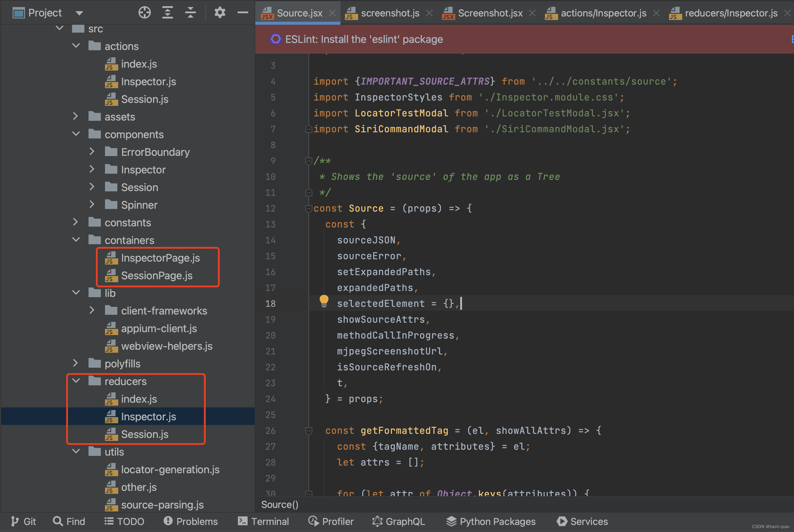
Task: Toggle fold marker on the import line 7
Action: (308, 129)
